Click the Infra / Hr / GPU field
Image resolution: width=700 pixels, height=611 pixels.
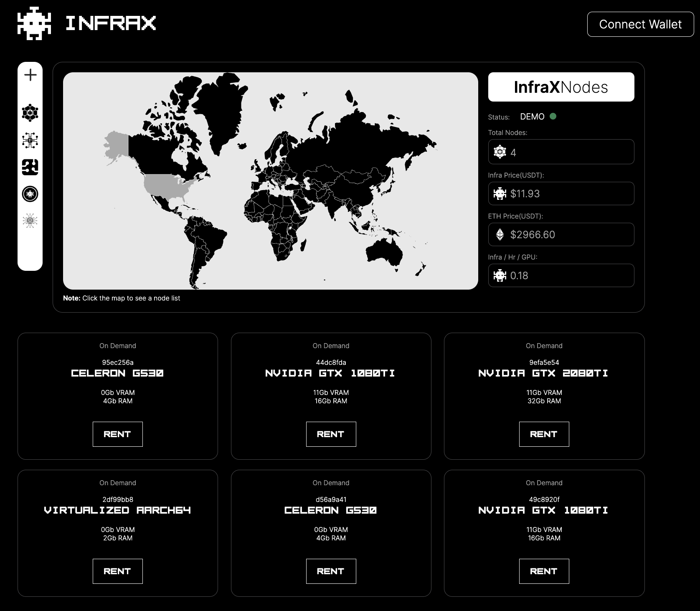pyautogui.click(x=561, y=275)
